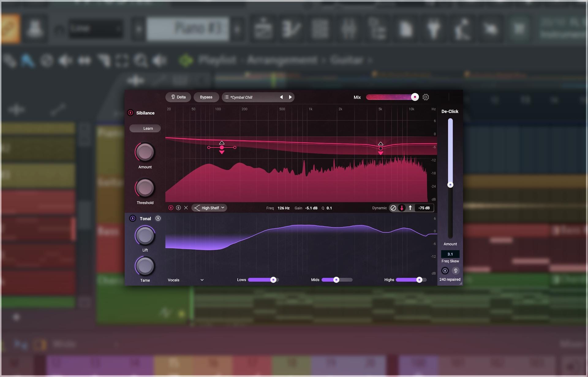Select the EQ band node near 5k
Viewport: 588px width, 377px height.
click(381, 148)
